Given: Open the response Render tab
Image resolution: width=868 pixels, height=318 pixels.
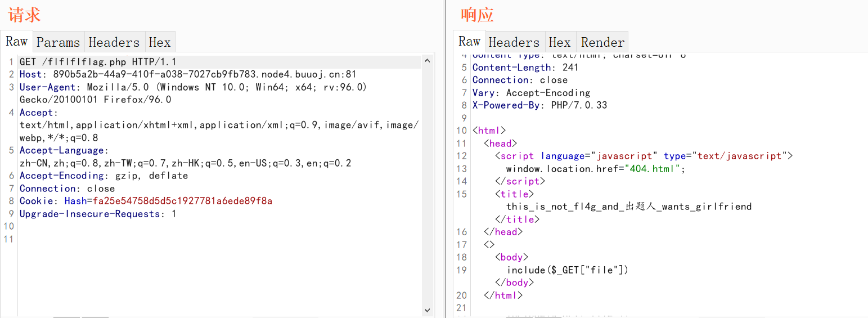Looking at the screenshot, I should click(x=602, y=42).
